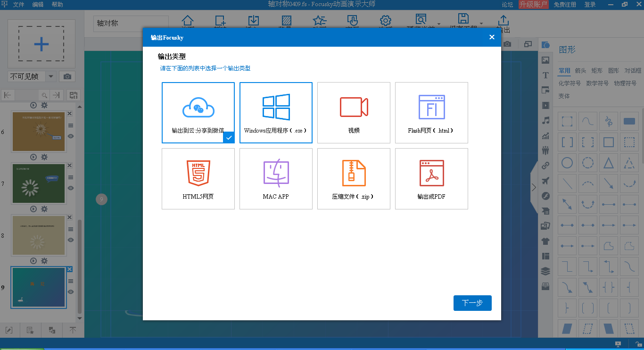
Task: Click 下一步 to continue export
Action: pyautogui.click(x=472, y=303)
